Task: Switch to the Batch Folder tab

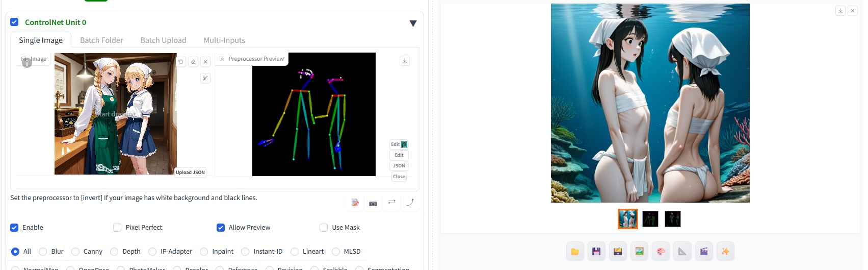Action: (x=101, y=40)
